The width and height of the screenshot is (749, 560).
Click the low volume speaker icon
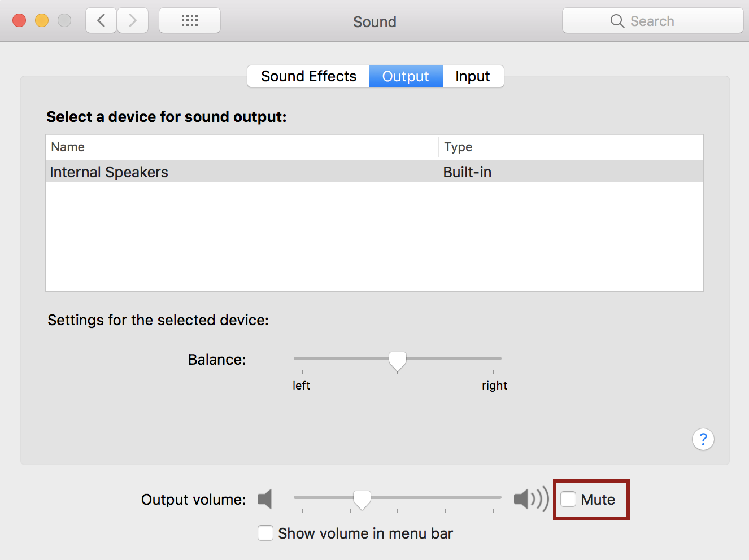(265, 499)
